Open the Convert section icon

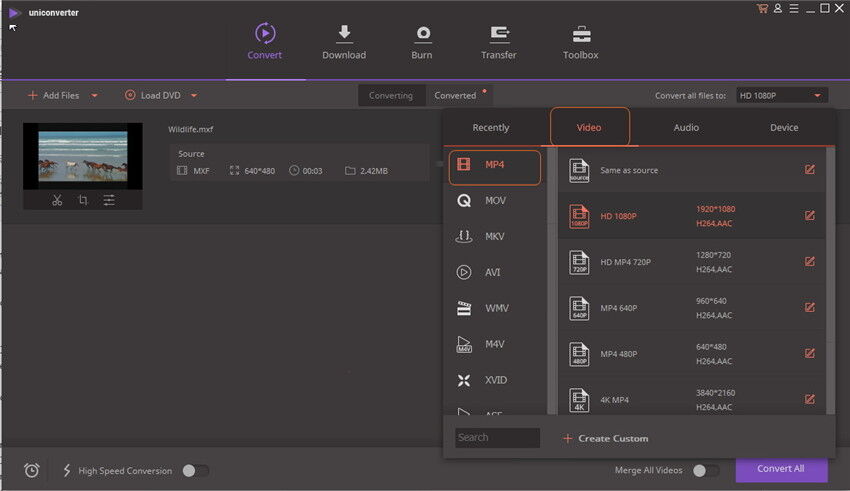(265, 34)
